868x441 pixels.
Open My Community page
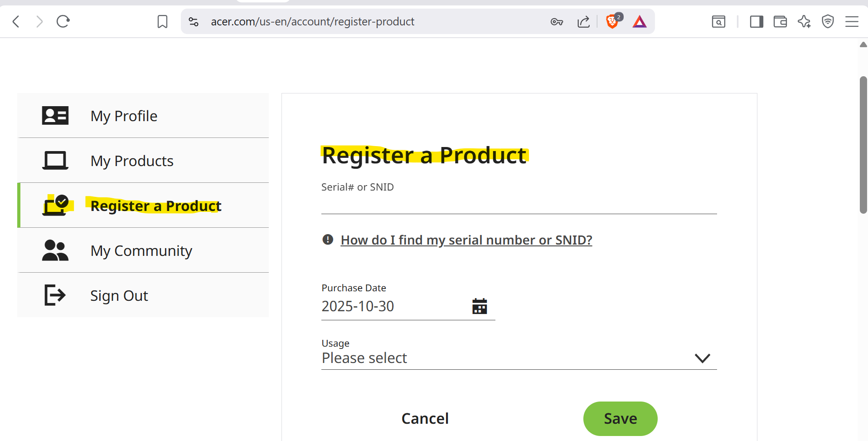click(143, 250)
